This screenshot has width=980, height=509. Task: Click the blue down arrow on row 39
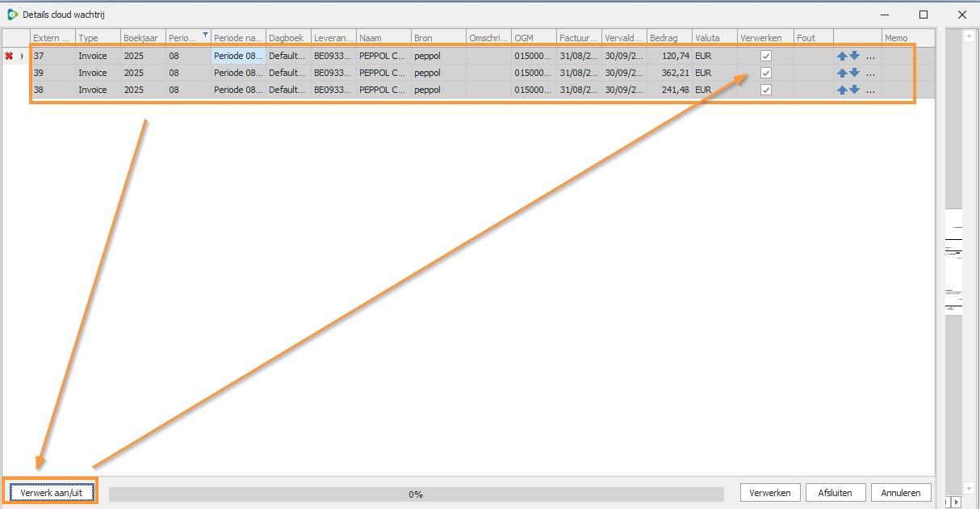(x=854, y=73)
